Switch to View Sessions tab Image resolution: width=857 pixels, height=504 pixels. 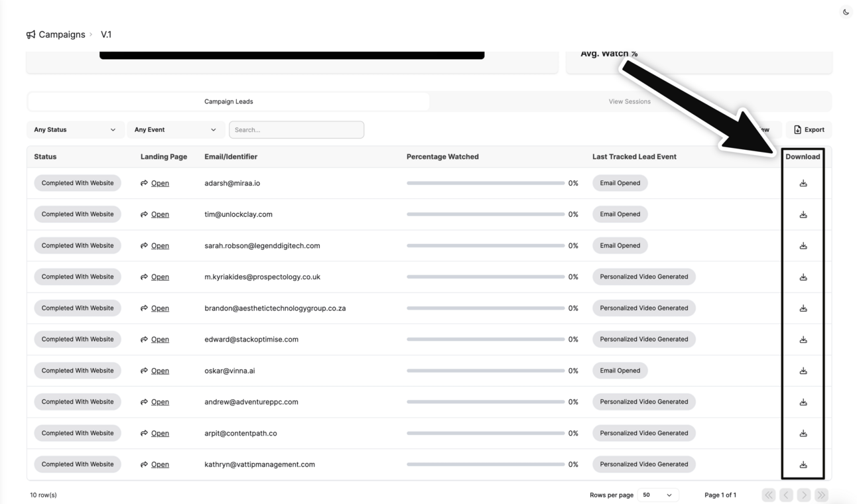coord(629,101)
